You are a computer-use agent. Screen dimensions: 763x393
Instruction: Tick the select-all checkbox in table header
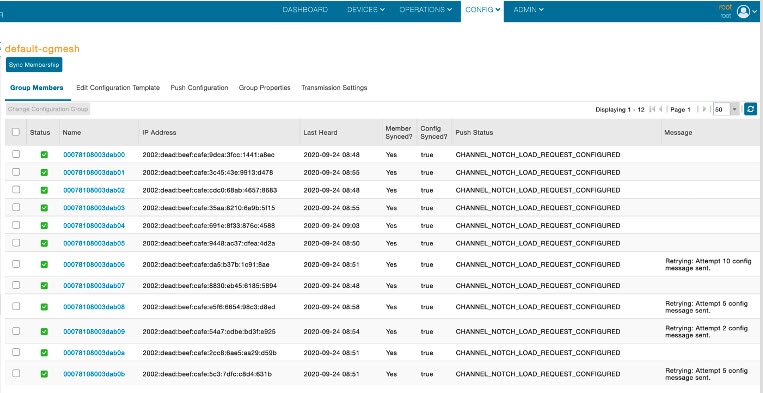point(16,132)
